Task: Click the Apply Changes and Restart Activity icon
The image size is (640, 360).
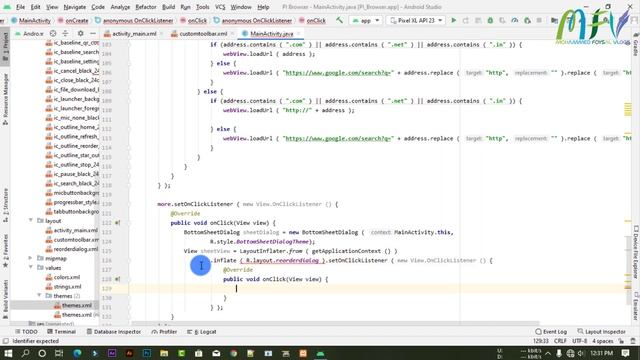Action: tap(466, 20)
